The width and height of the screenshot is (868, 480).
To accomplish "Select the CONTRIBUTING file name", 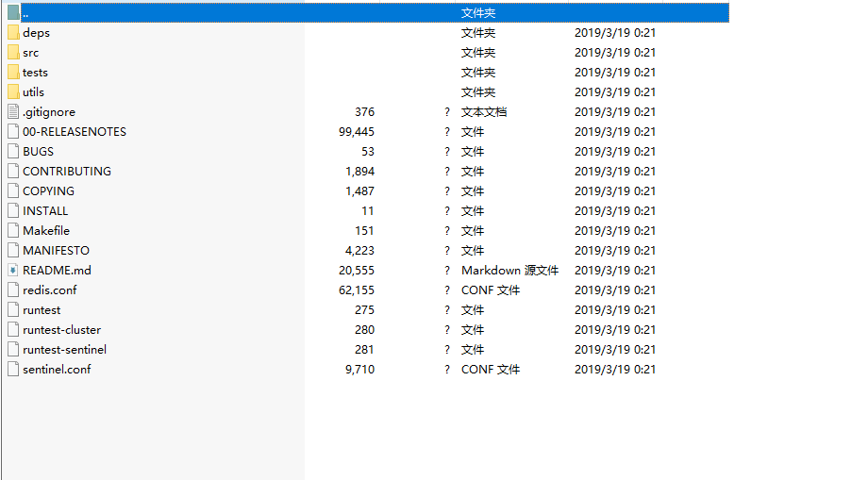I will click(x=67, y=172).
